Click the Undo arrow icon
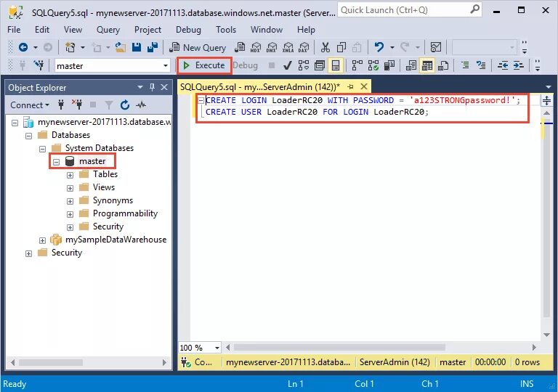The width and height of the screenshot is (558, 392). (379, 47)
